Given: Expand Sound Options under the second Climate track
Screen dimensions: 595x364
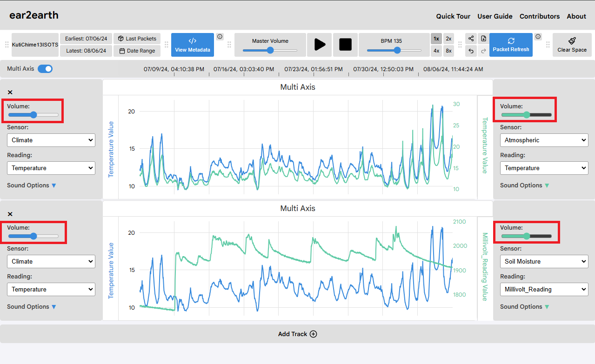Looking at the screenshot, I should click(x=32, y=306).
